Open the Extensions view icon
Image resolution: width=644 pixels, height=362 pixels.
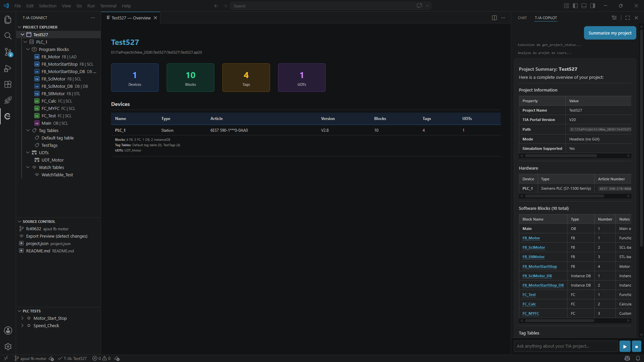(8, 84)
